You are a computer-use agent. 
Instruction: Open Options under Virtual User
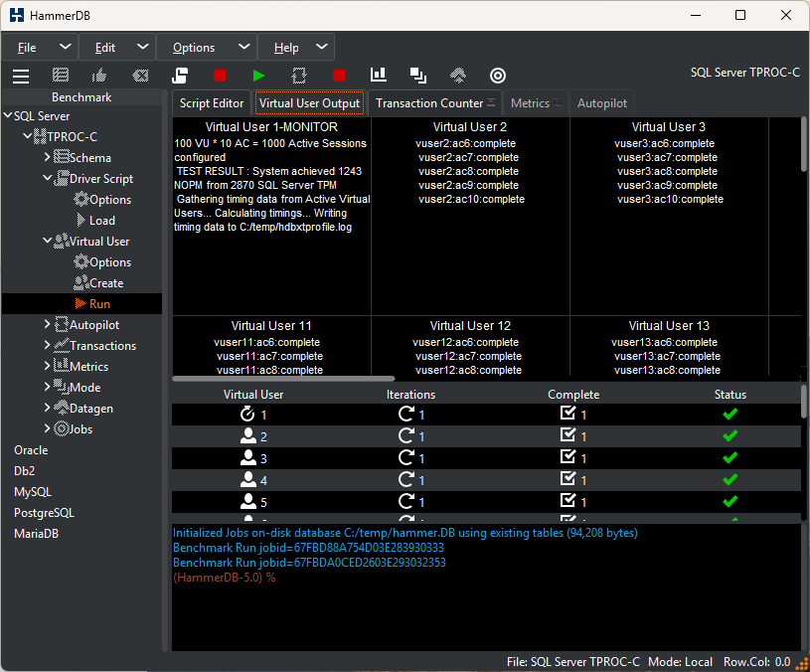click(x=110, y=261)
